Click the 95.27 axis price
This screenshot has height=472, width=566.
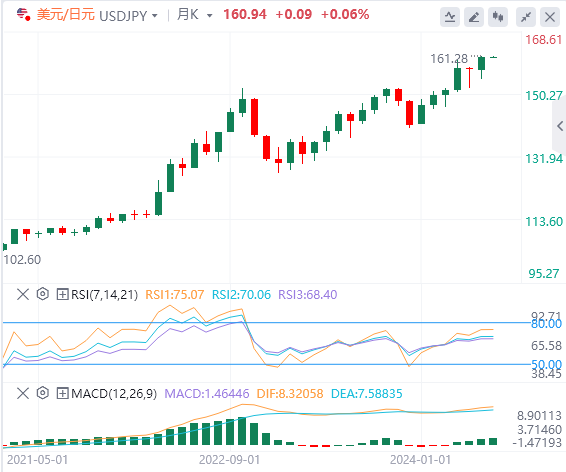tap(544, 274)
